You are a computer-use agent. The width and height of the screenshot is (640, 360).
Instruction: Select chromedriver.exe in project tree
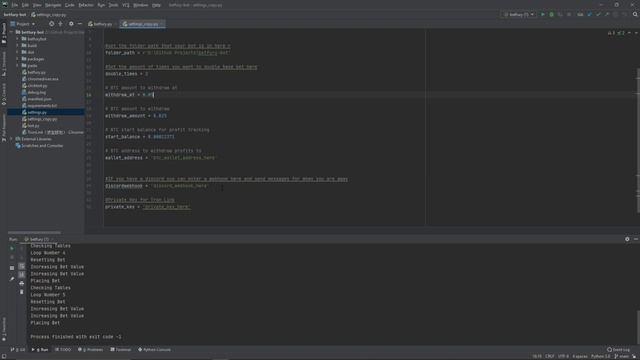(43, 79)
